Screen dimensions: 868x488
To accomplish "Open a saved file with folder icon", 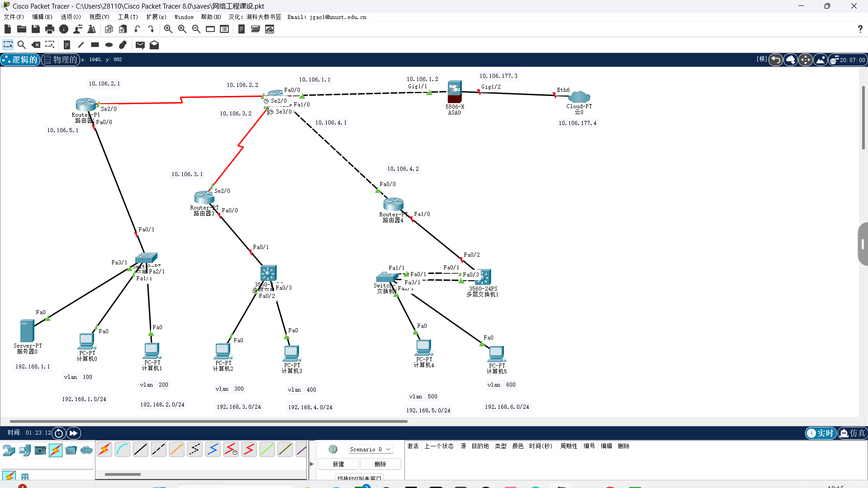I will point(22,29).
